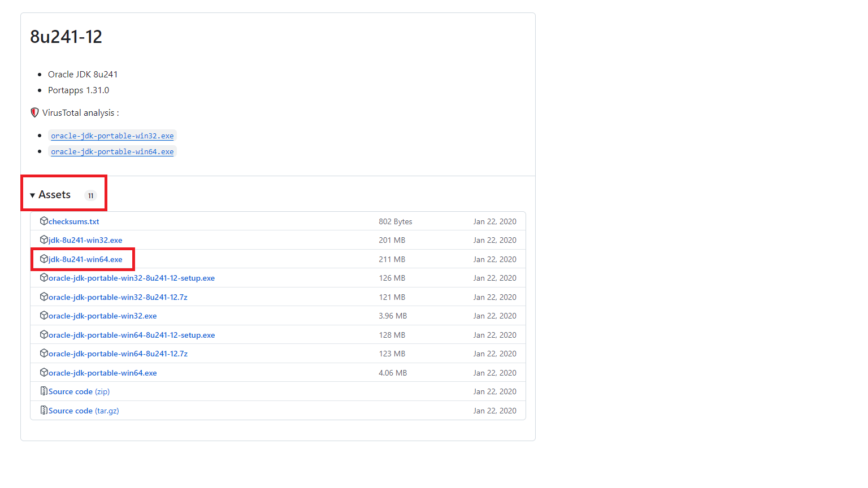Click the 3.96 MB size cell
868x488 pixels.
[x=393, y=316]
